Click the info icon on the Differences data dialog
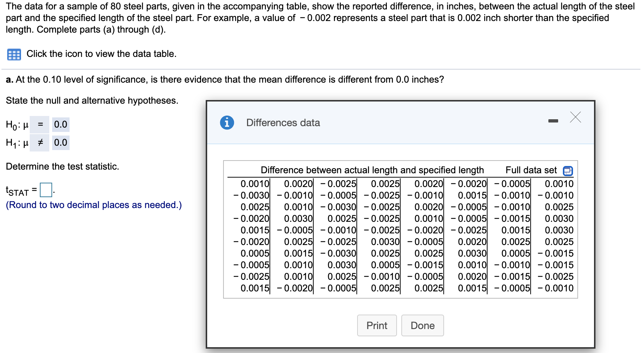 [227, 123]
